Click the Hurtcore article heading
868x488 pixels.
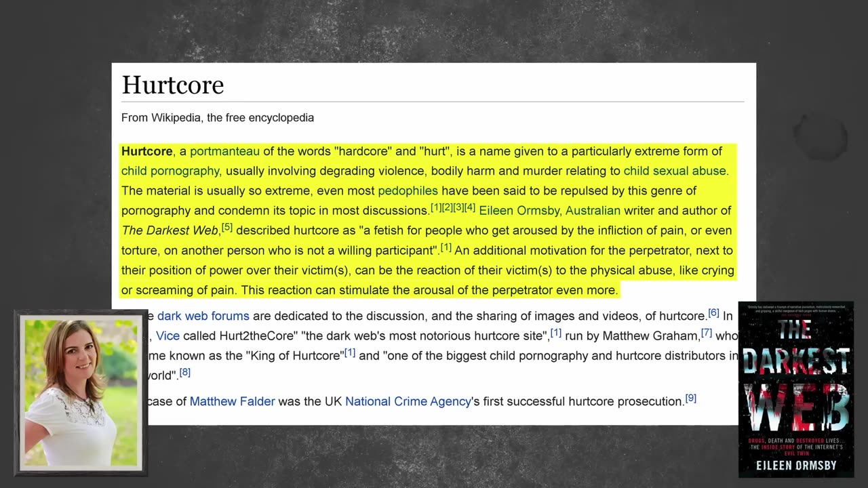pyautogui.click(x=173, y=85)
